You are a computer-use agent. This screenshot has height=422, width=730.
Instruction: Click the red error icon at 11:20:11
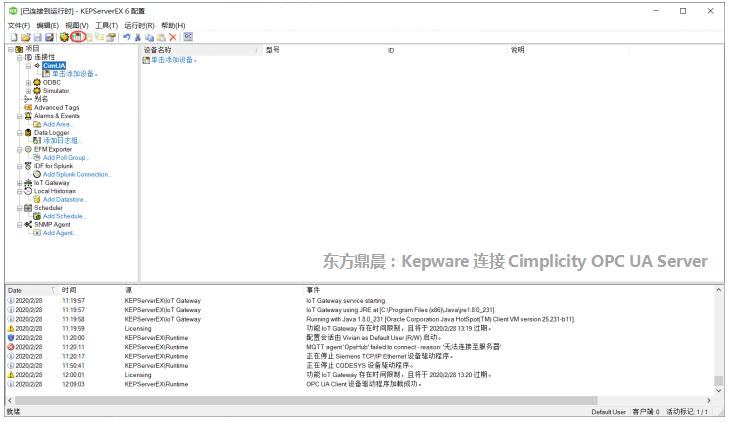tap(11, 347)
